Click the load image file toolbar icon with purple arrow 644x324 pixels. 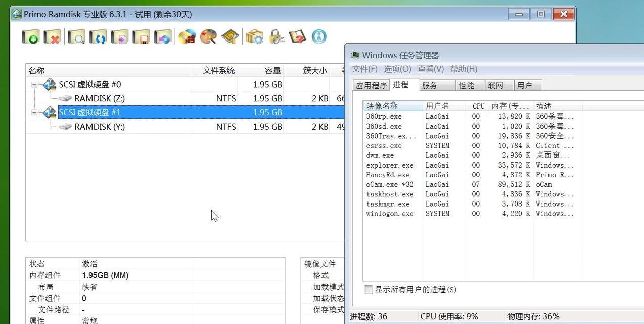120,36
